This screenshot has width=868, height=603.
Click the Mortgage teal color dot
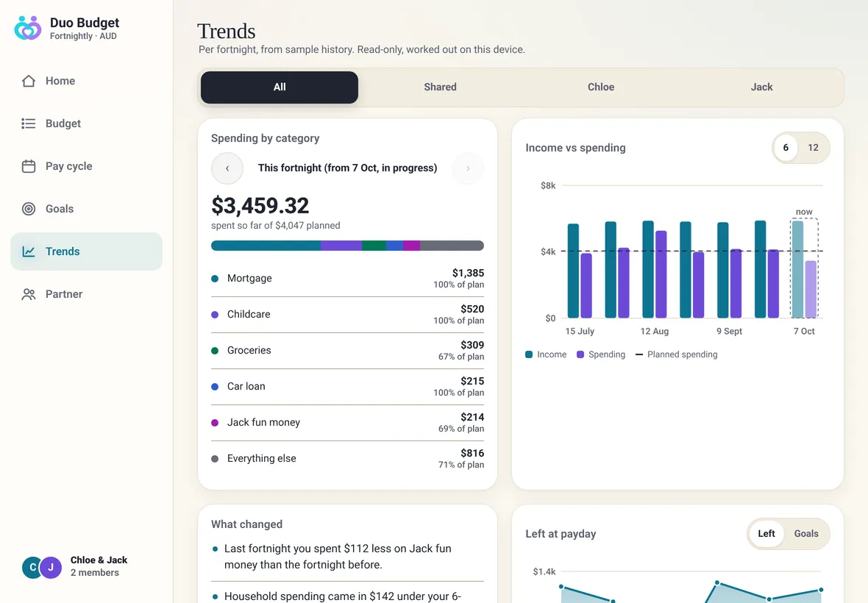tap(215, 279)
